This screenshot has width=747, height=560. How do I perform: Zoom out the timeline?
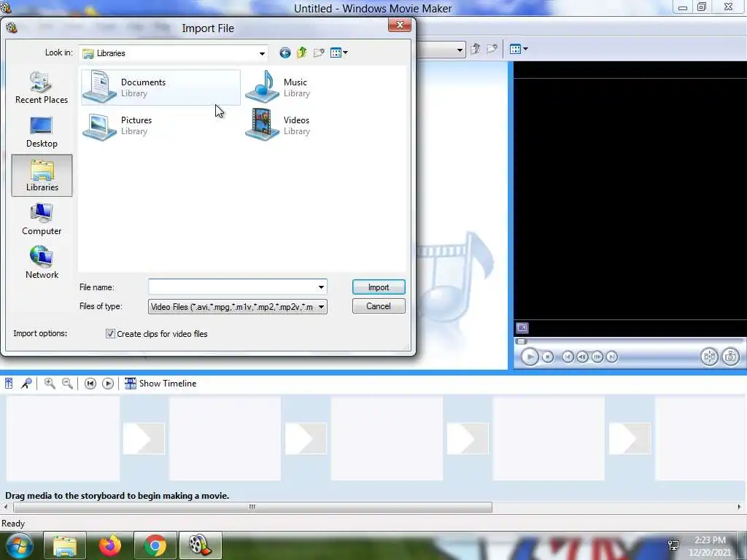(x=67, y=384)
